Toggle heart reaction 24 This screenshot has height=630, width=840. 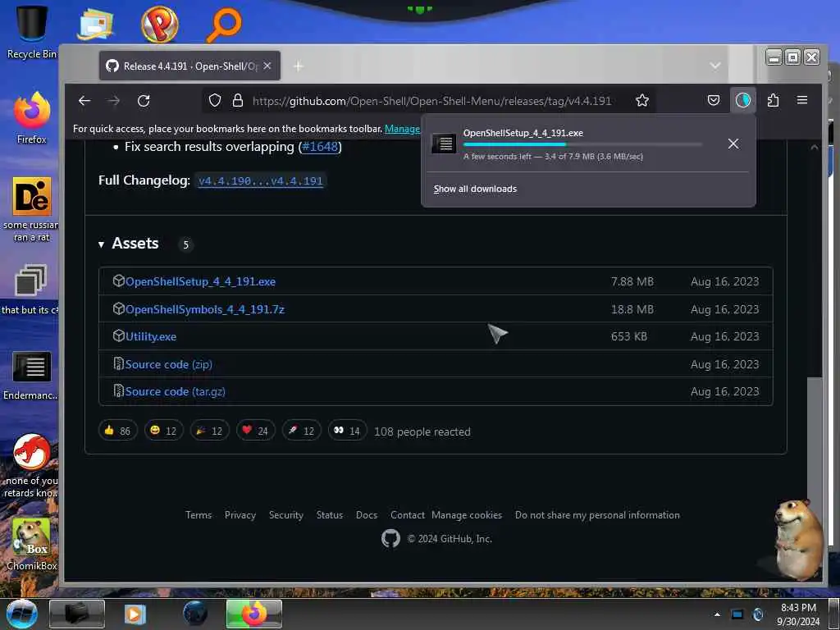(x=256, y=431)
